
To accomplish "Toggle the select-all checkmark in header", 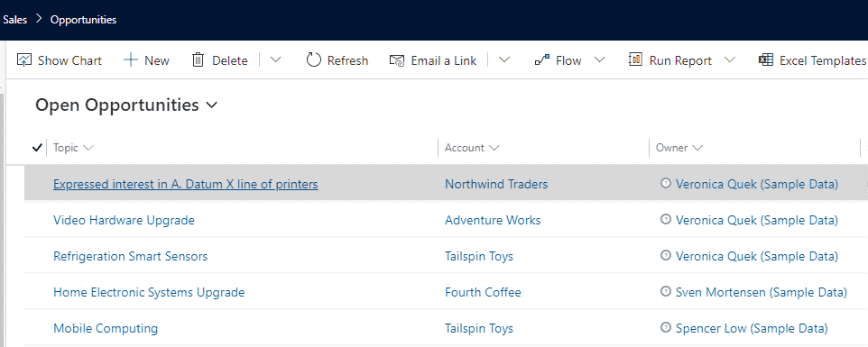I will pyautogui.click(x=38, y=148).
